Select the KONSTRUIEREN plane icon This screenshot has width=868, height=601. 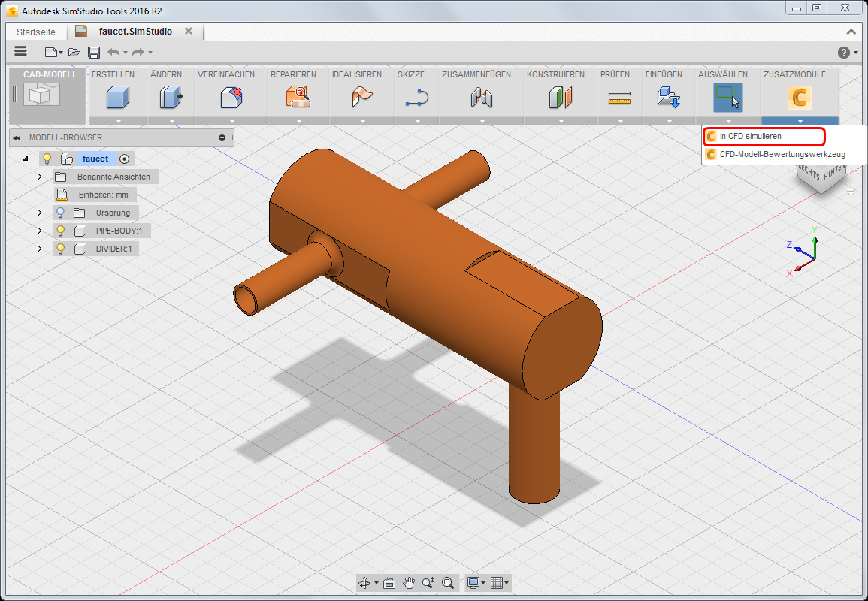point(560,98)
